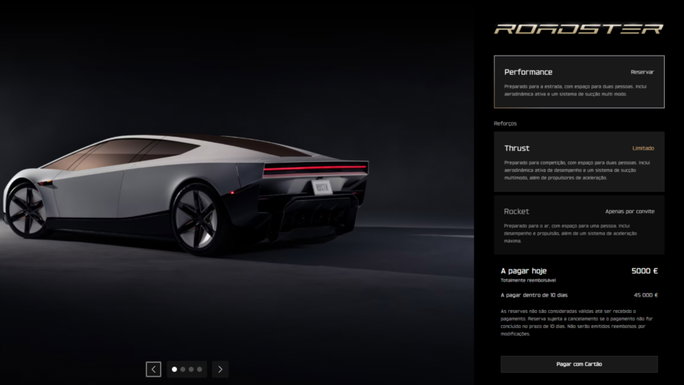Choose the Performance option card

click(579, 82)
